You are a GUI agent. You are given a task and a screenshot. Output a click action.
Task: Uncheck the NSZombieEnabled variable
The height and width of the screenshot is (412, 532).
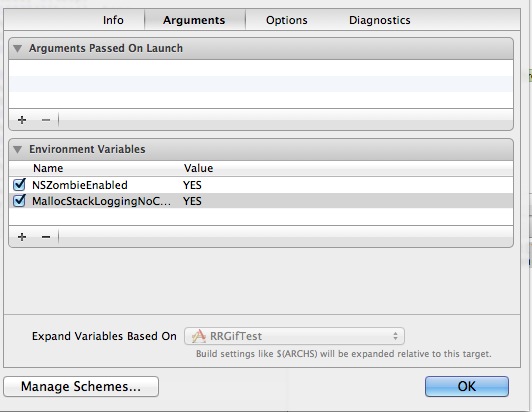(19, 185)
